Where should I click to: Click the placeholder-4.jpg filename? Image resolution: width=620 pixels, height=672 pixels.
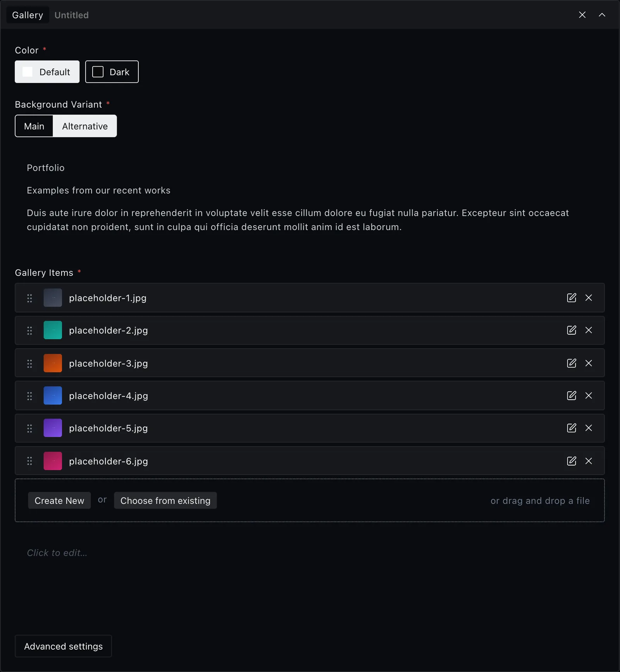coord(108,396)
